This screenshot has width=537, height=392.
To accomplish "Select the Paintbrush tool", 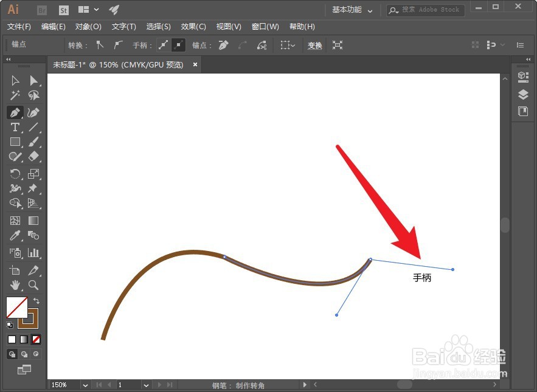I will [33, 142].
